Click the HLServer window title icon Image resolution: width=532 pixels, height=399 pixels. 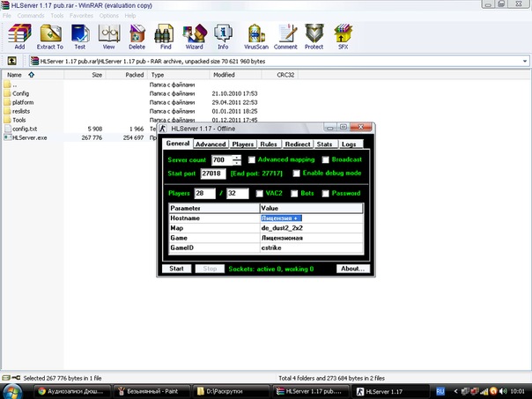point(163,129)
